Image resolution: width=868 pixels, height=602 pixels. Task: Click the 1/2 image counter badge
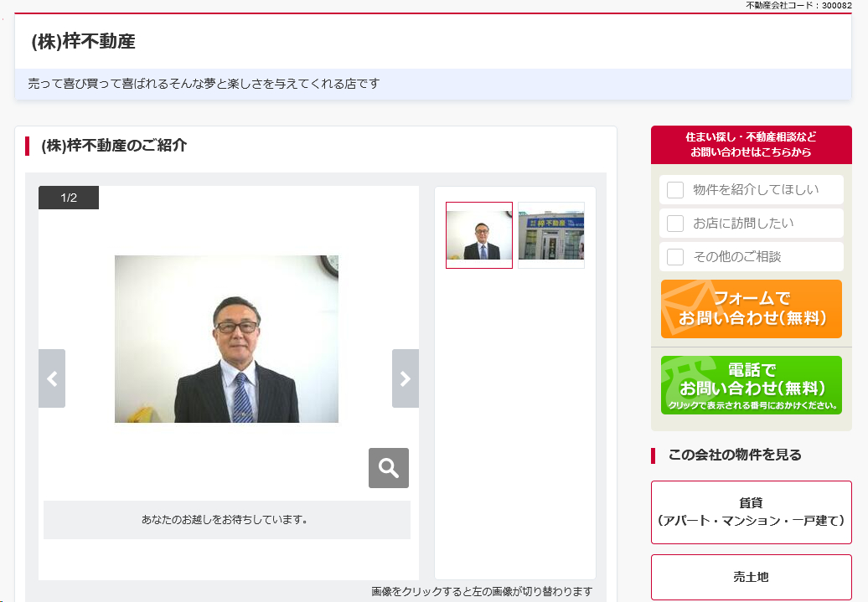coord(69,198)
